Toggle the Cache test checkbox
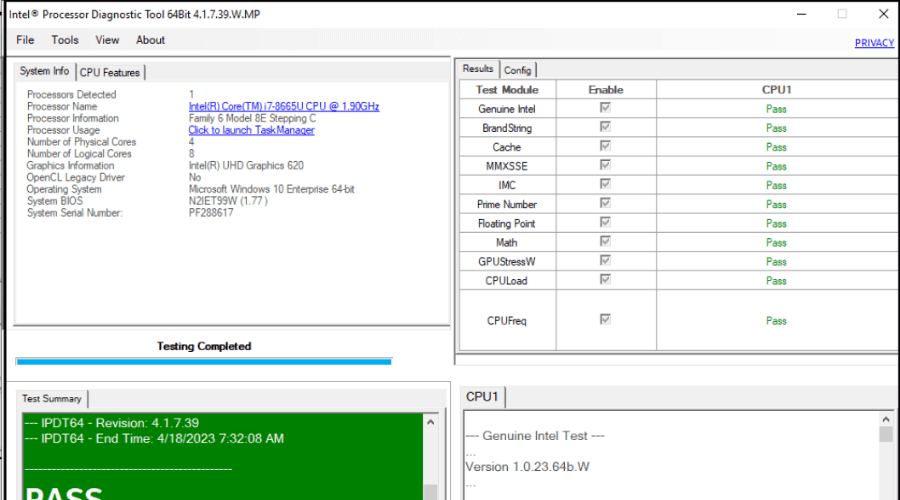Viewport: 900px width, 500px height. [x=605, y=145]
